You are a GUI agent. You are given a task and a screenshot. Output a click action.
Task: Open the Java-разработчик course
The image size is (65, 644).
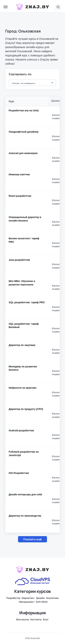tap(19, 260)
